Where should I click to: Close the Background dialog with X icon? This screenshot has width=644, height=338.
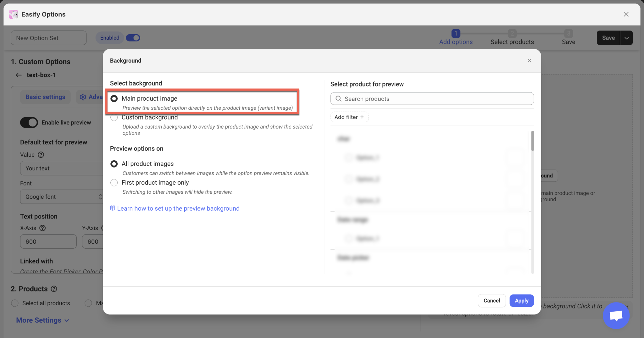529,61
